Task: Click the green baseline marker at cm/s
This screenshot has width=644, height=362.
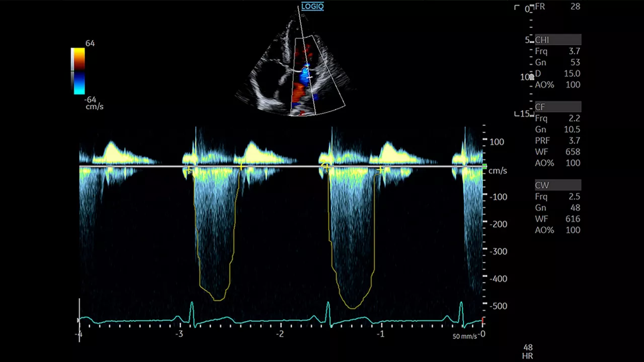Action: point(485,166)
